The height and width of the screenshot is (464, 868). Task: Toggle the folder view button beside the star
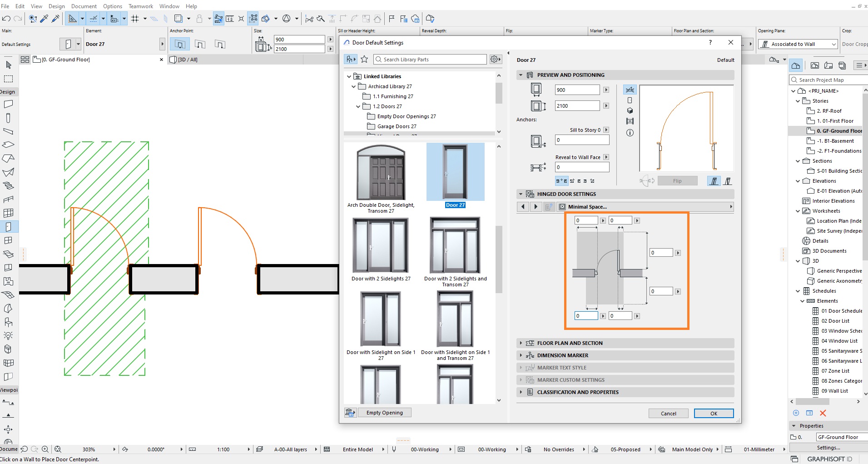click(351, 59)
